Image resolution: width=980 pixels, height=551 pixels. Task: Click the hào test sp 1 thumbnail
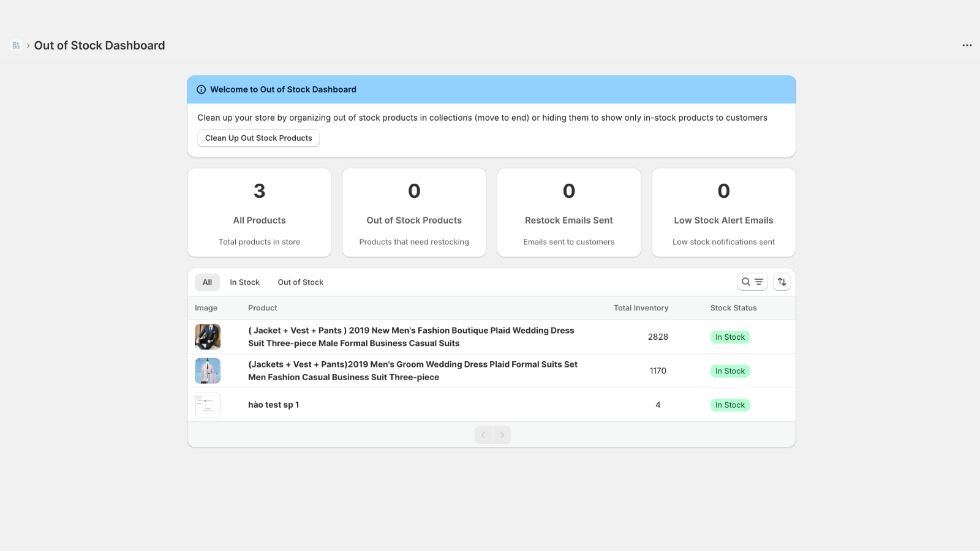pyautogui.click(x=208, y=405)
